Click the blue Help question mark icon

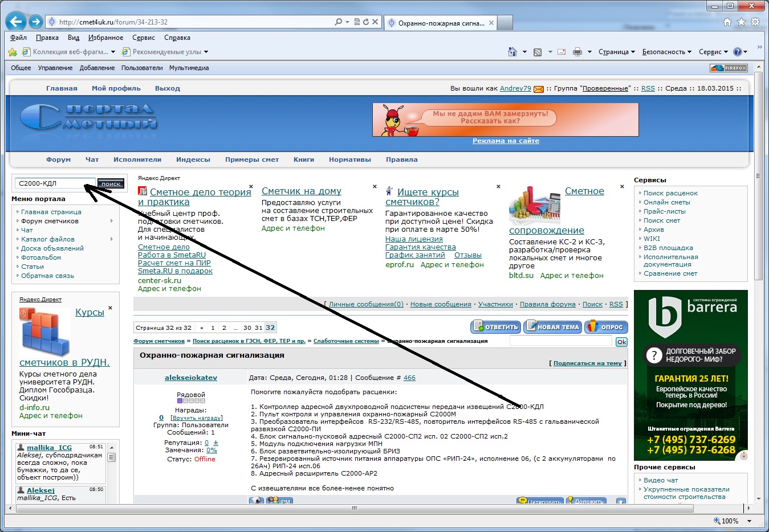[x=737, y=52]
